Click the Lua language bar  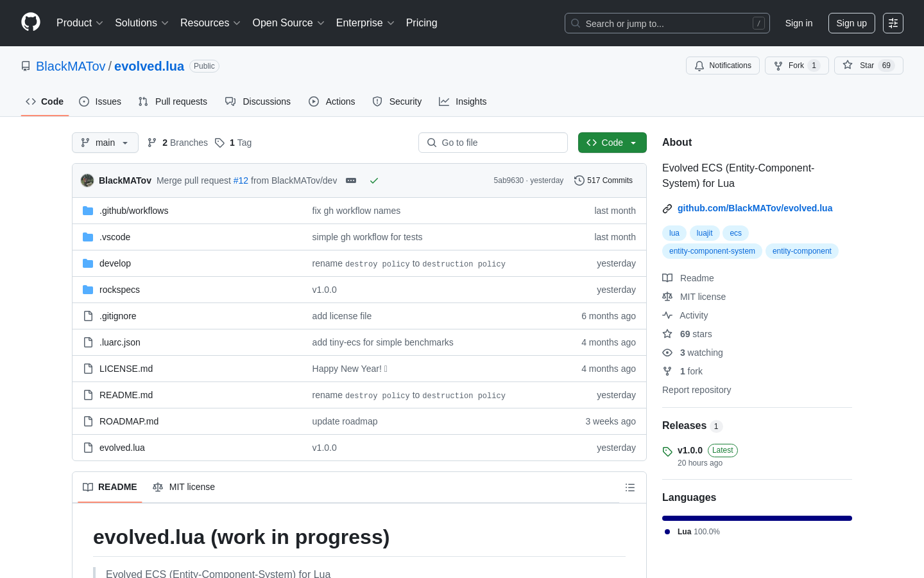757,518
